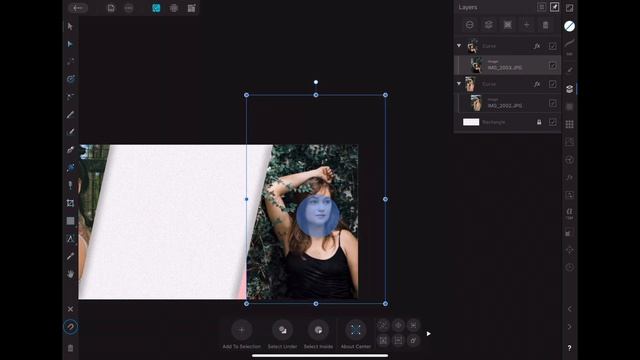Tap the deselect X icon
Image resolution: width=640 pixels, height=360 pixels.
(x=70, y=309)
